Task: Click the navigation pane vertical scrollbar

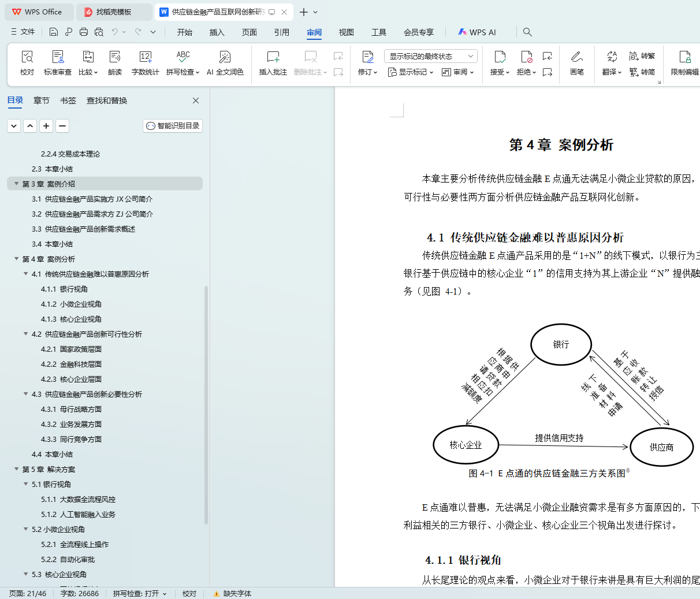Action: tap(206, 404)
